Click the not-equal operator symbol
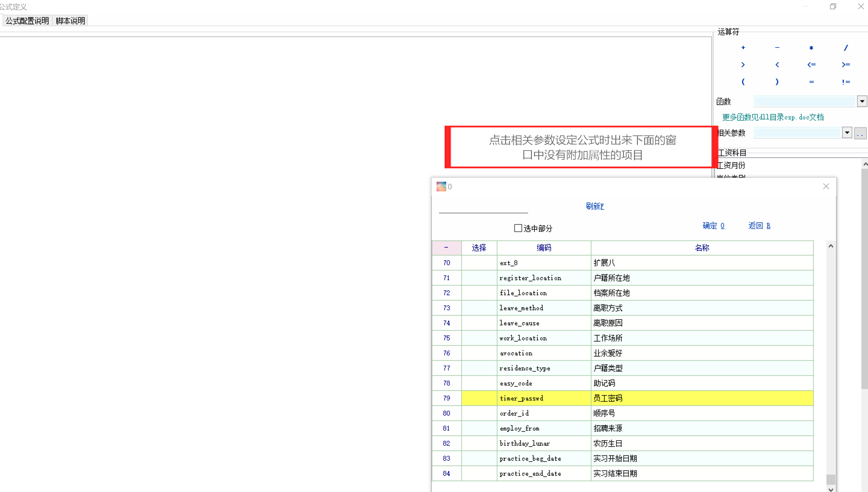The width and height of the screenshot is (868, 492). (846, 82)
